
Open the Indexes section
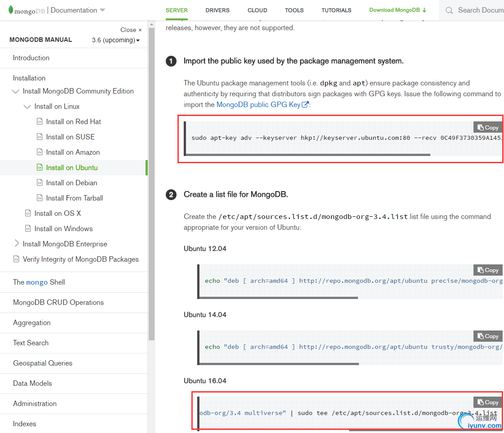24,424
